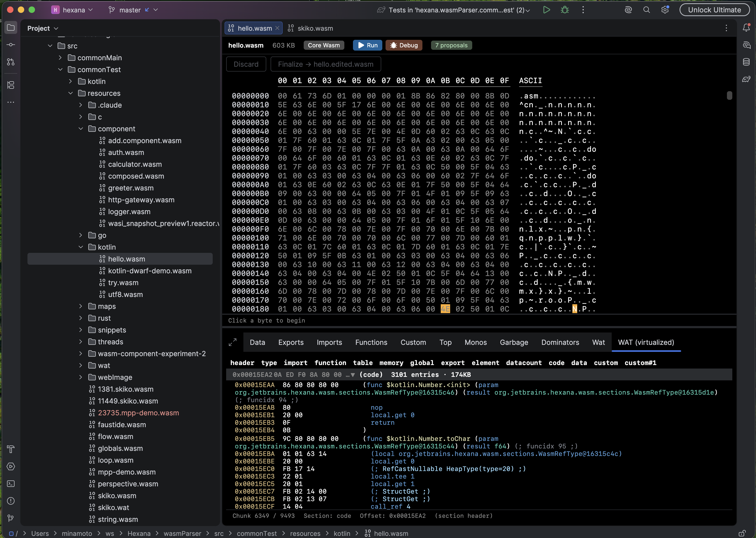Click the Discard button
Viewport: 756px width, 538px height.
pyautogui.click(x=246, y=64)
